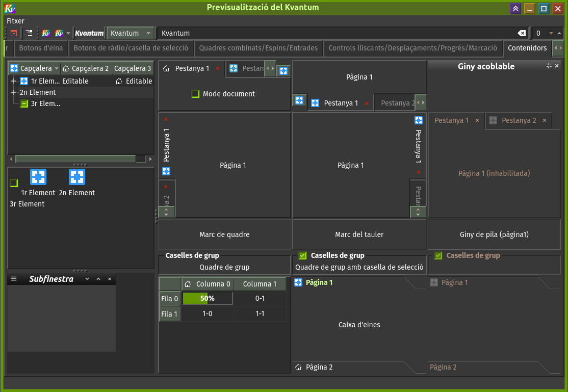Click right vertical tab bar scroll arrows
Image resolution: width=568 pixels, height=392 pixels.
click(418, 212)
